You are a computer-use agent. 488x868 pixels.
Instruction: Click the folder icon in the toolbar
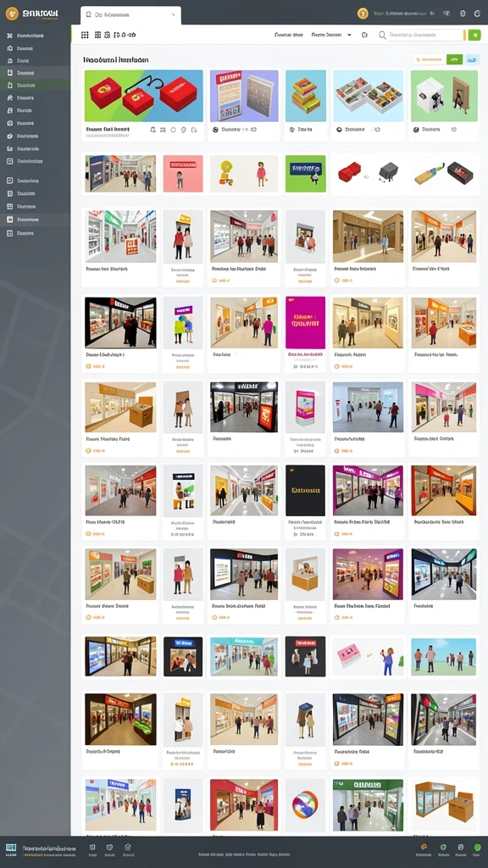click(x=364, y=35)
